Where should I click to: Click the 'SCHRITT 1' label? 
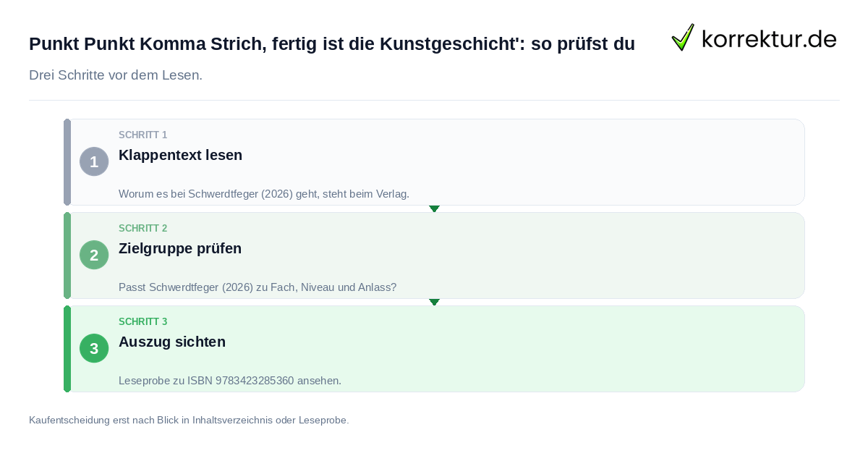(143, 135)
